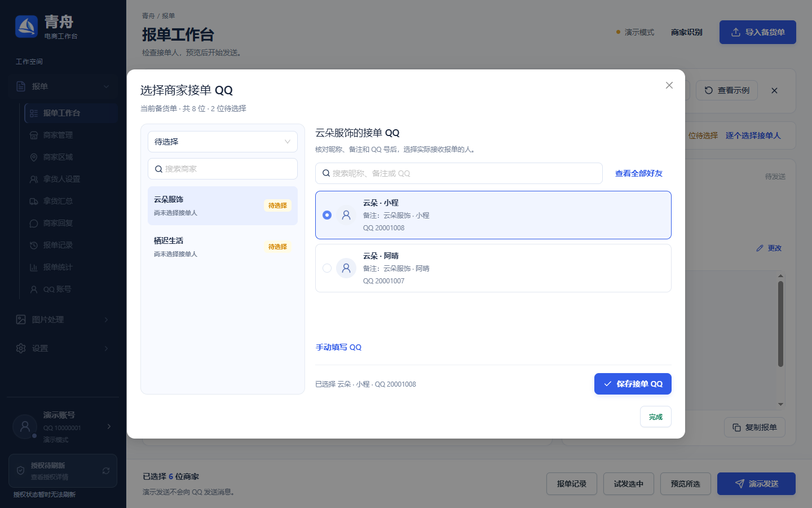
Task: Click the 演示账号 profile avatar
Action: pyautogui.click(x=25, y=427)
